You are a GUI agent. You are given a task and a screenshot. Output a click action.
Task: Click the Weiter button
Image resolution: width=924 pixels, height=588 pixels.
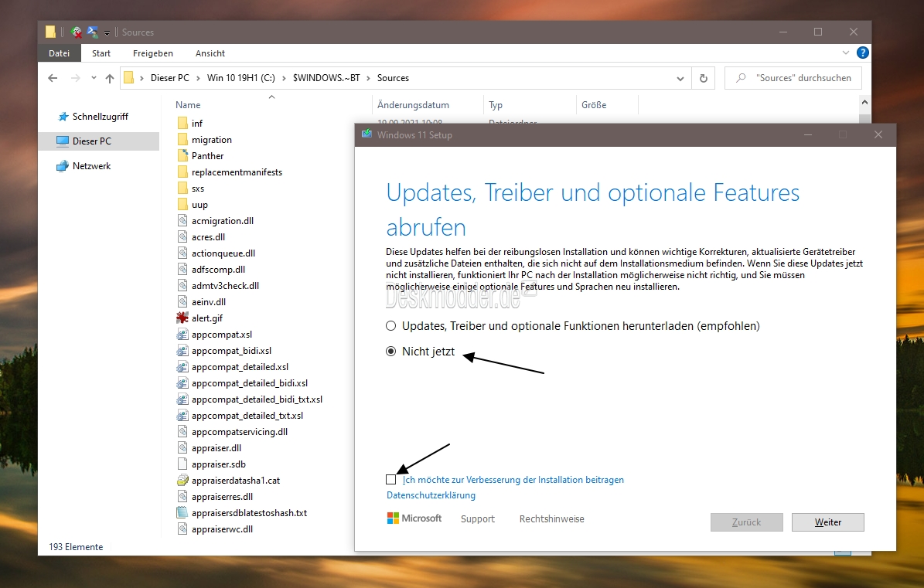[828, 522]
